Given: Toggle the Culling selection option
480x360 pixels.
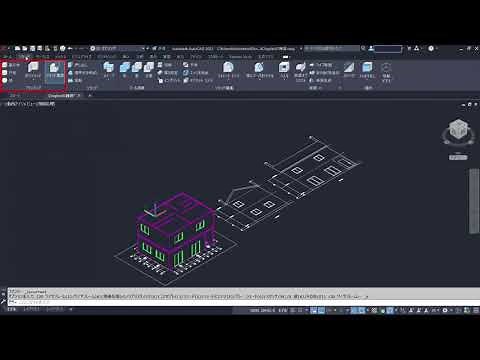Looking at the screenshot, I should coord(349,70).
